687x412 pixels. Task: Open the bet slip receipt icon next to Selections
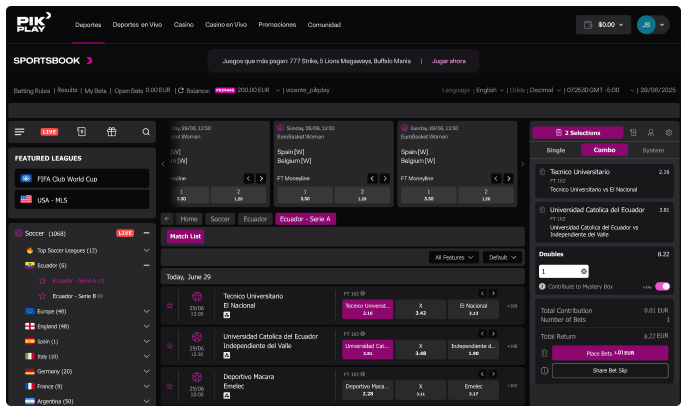coord(633,132)
